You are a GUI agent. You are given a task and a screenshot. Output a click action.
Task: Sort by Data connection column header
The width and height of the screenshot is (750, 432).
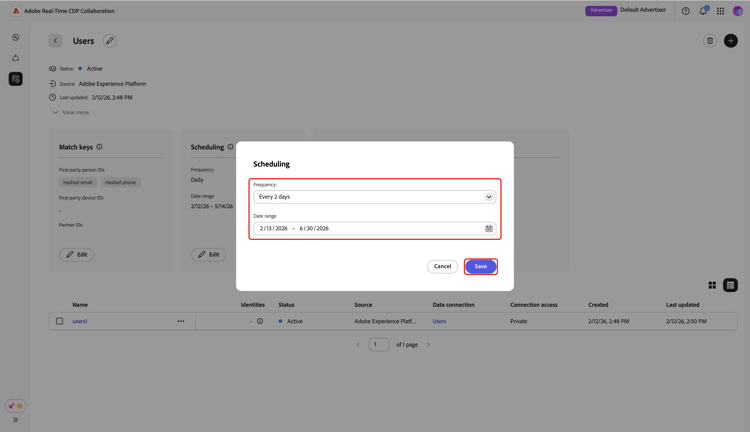coord(453,305)
